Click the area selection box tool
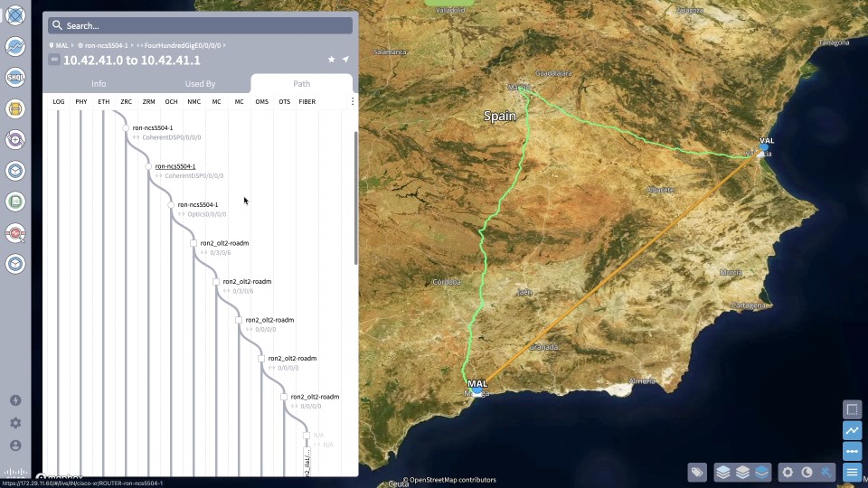The image size is (868, 488). (x=852, y=409)
